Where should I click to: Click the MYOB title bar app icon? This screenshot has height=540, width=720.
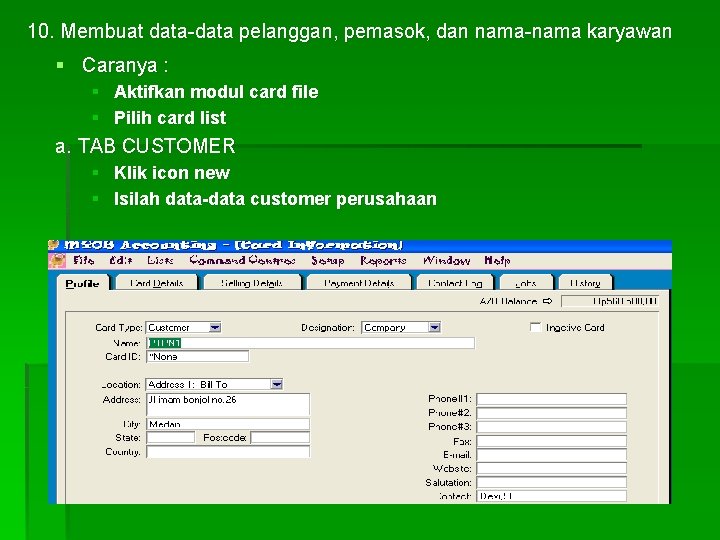(x=54, y=245)
